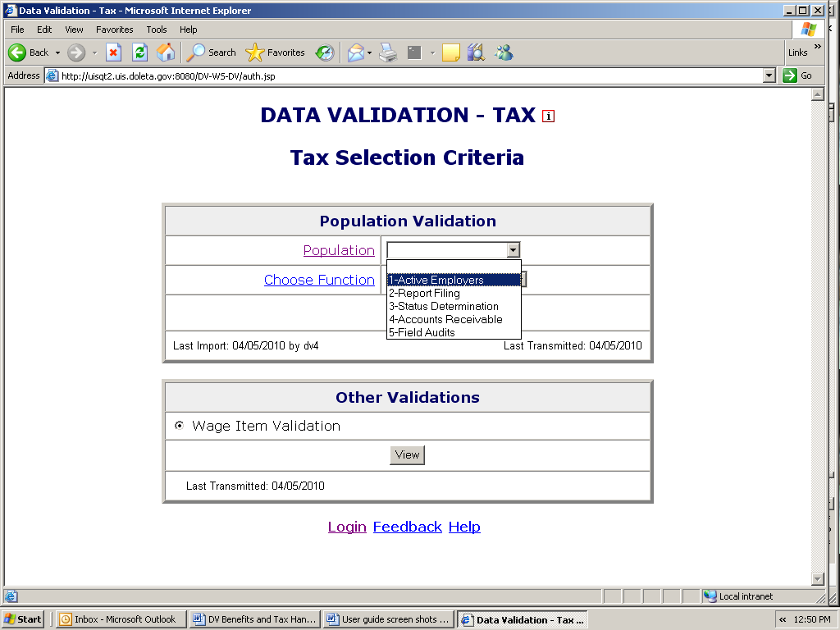Screen dimensions: 840x630
Task: Open the Help menu
Action: click(x=188, y=30)
